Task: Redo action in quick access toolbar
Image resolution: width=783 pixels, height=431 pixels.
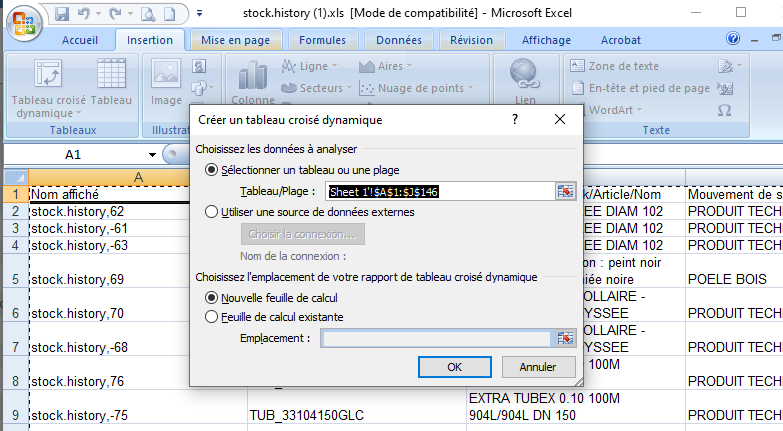Action: point(115,13)
